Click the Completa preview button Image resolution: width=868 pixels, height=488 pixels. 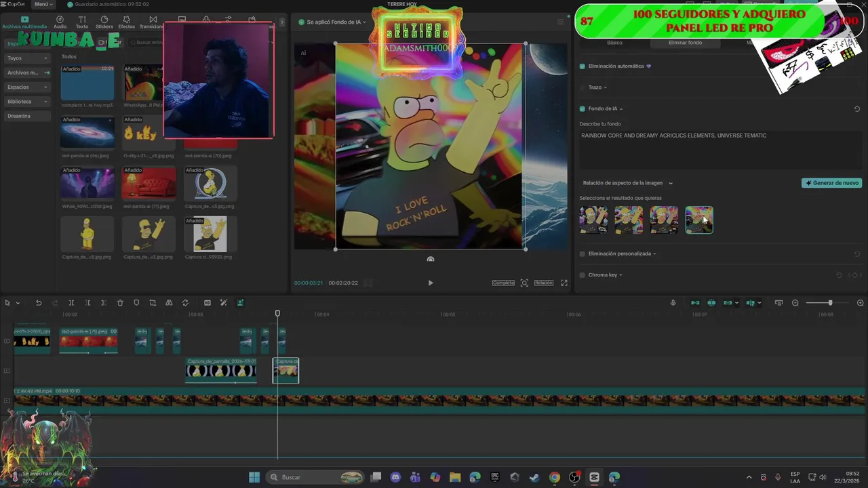[503, 283]
